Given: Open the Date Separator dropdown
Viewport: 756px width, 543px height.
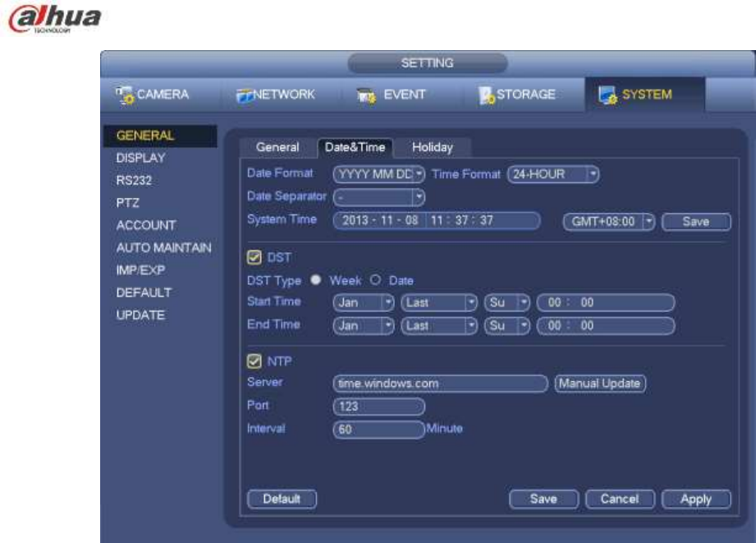Looking at the screenshot, I should (x=379, y=197).
